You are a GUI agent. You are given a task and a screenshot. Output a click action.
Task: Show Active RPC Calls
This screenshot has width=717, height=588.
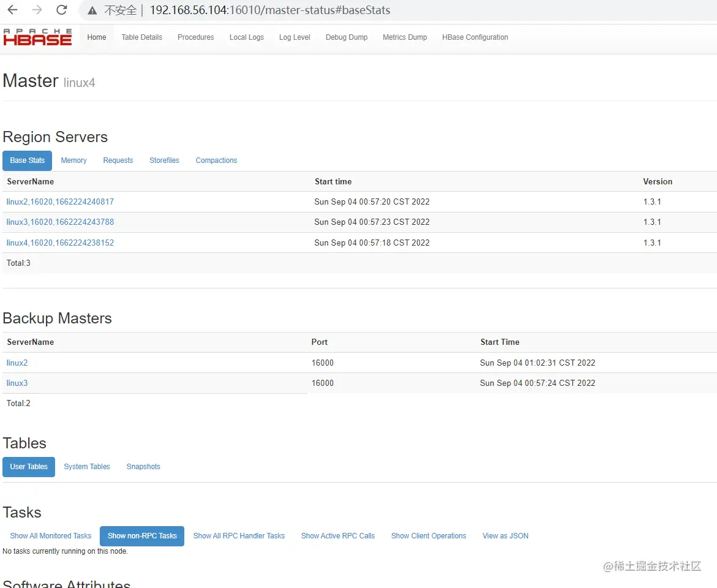click(x=338, y=536)
